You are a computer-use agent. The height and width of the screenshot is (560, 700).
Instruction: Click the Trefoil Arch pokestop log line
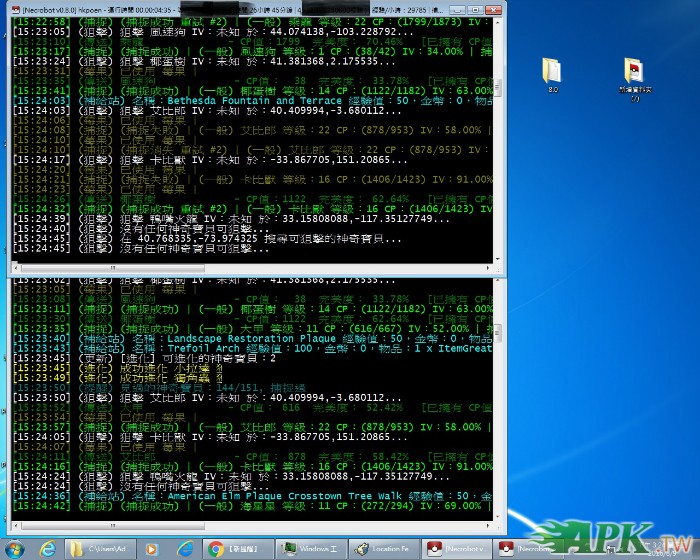250,348
